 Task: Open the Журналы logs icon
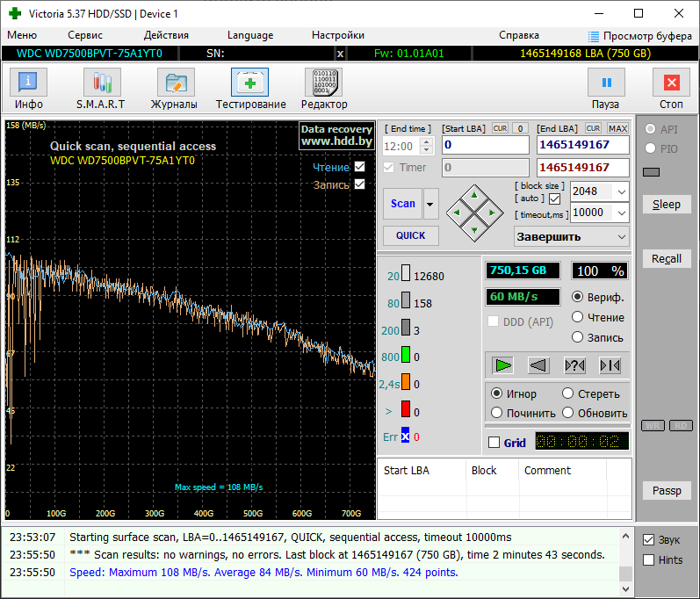[174, 83]
